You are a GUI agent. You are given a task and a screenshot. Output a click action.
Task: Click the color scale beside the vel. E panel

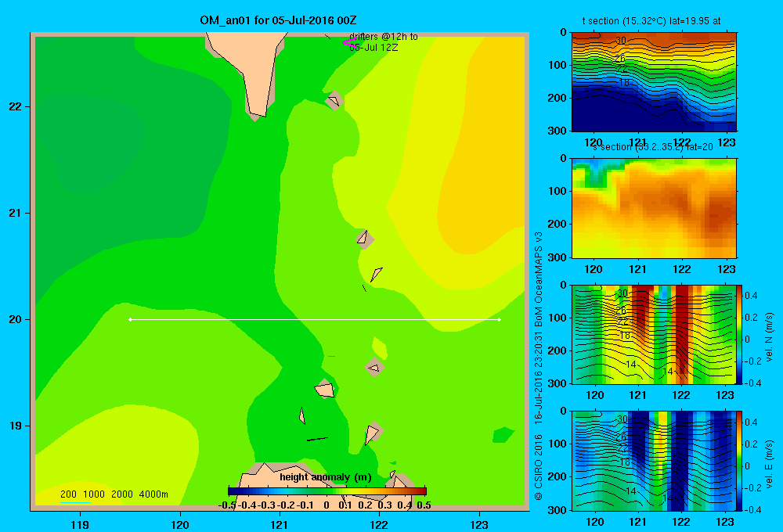coord(740,461)
